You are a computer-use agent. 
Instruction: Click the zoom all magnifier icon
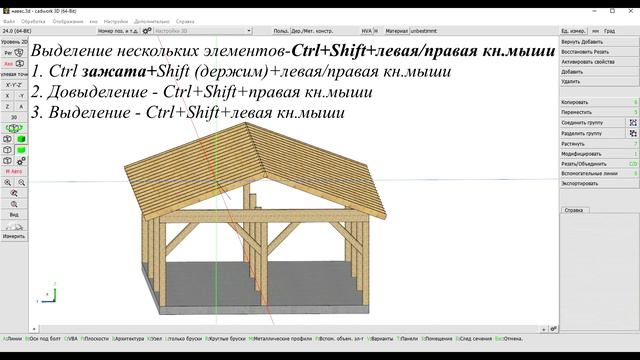[14, 204]
